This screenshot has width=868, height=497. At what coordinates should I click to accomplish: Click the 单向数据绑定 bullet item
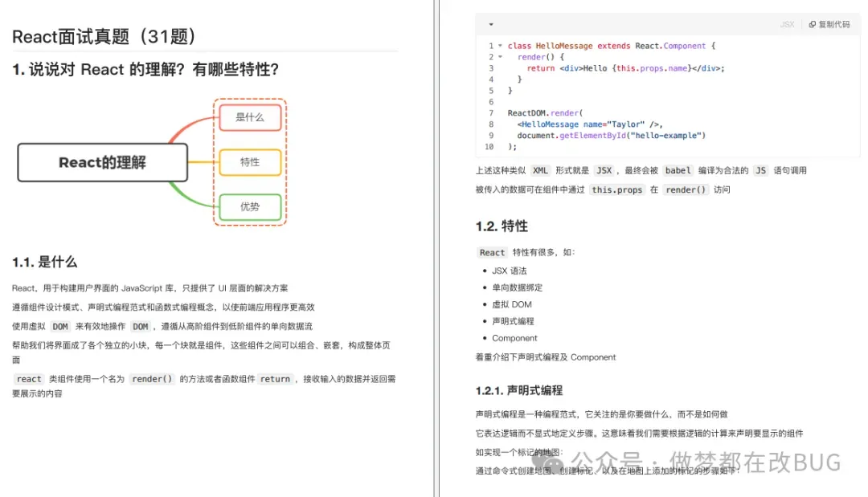tap(517, 287)
